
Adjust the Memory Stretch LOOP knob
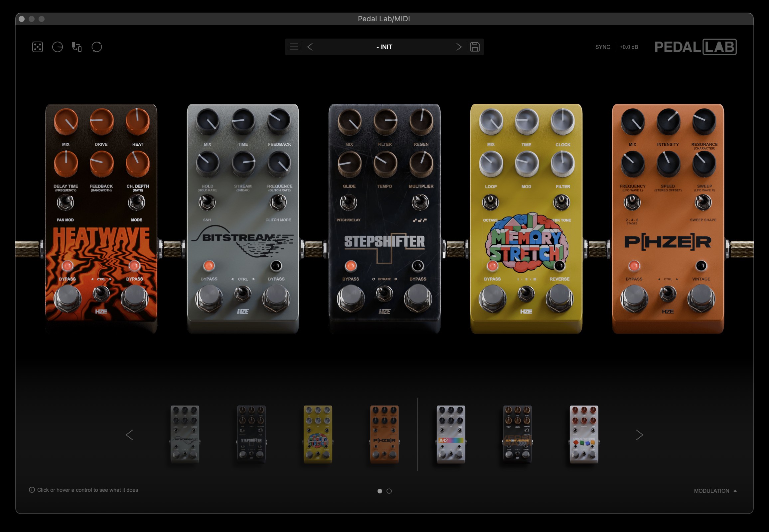[491, 163]
